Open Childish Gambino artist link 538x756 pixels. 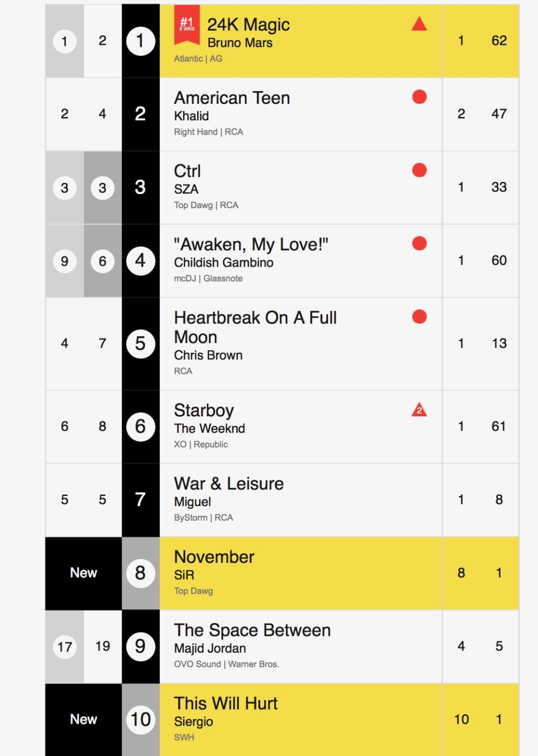223,263
